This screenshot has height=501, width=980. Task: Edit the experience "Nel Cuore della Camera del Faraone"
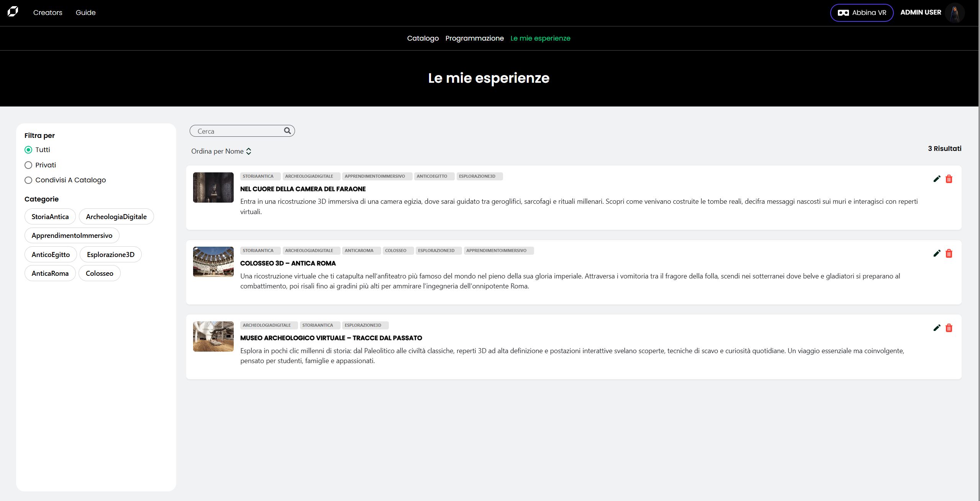(x=936, y=178)
